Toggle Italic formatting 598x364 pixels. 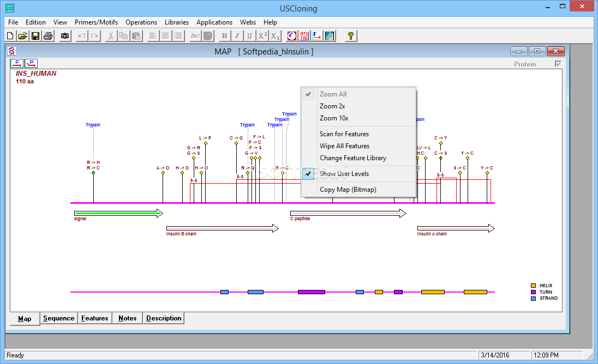click(237, 36)
